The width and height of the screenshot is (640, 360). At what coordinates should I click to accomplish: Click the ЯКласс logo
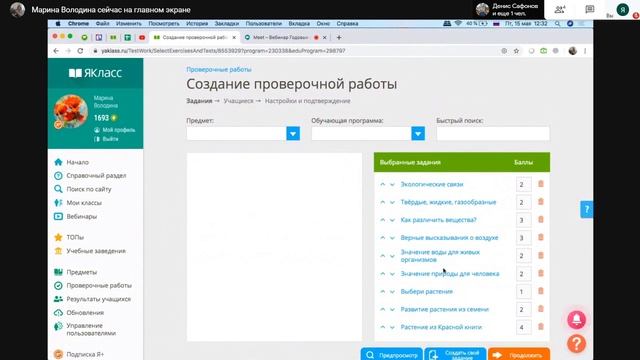tap(95, 73)
